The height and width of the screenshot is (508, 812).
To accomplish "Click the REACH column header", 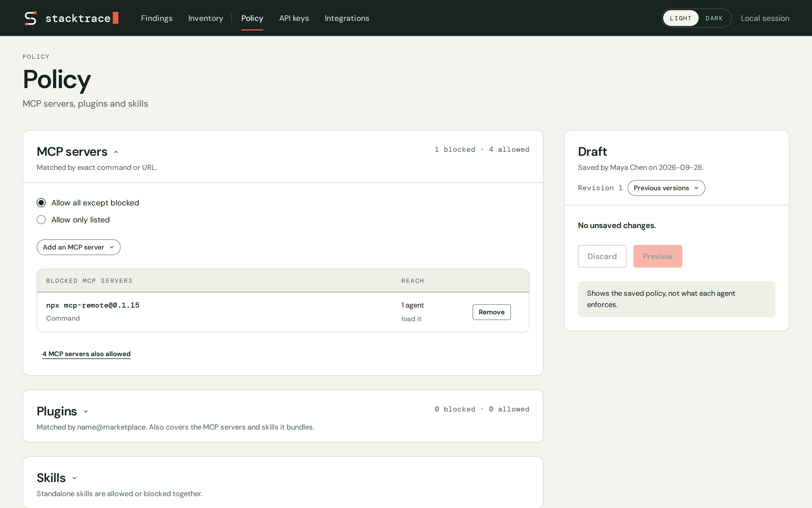I will tap(412, 281).
